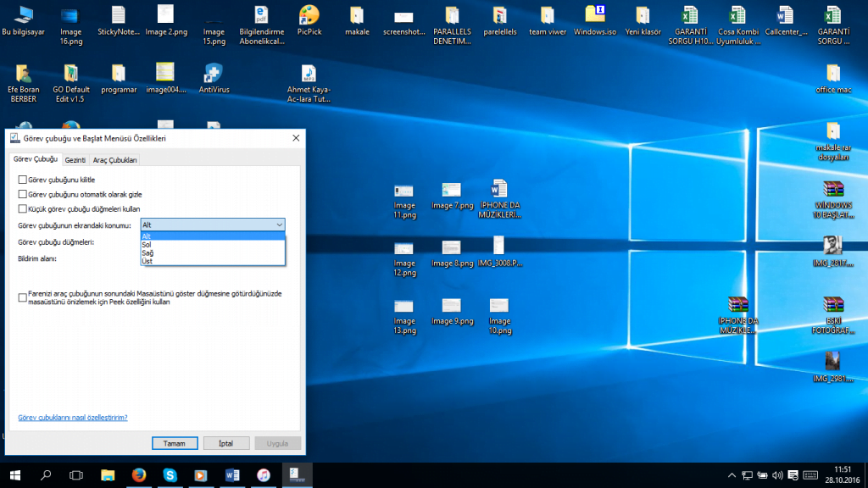Open File Explorer from the taskbar

click(x=107, y=474)
